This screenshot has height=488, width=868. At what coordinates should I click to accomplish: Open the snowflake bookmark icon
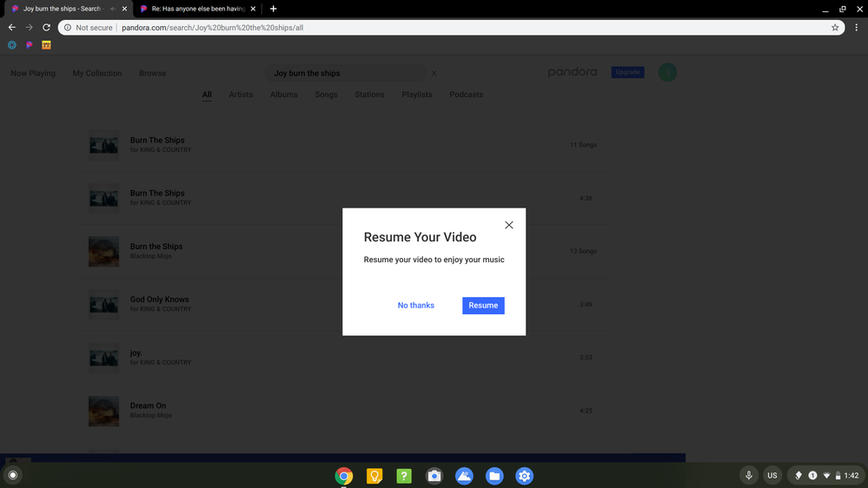point(12,45)
